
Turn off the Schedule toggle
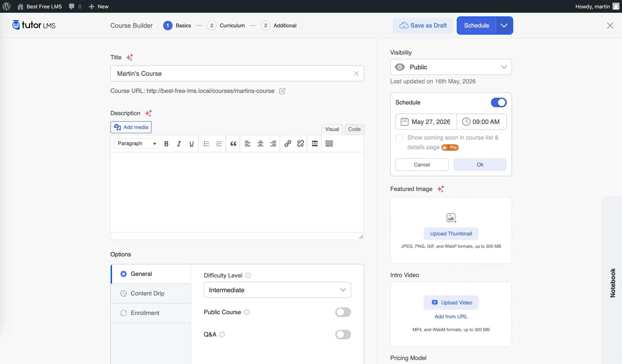coord(499,102)
